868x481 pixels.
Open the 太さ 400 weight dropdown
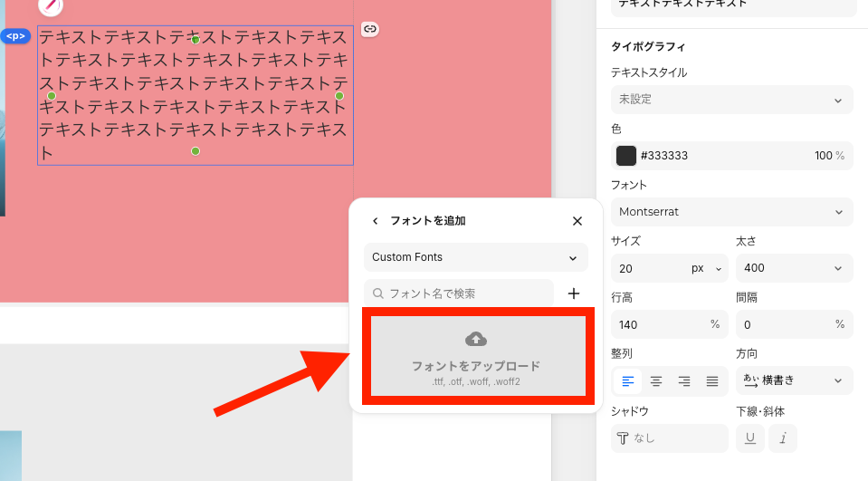coord(794,268)
